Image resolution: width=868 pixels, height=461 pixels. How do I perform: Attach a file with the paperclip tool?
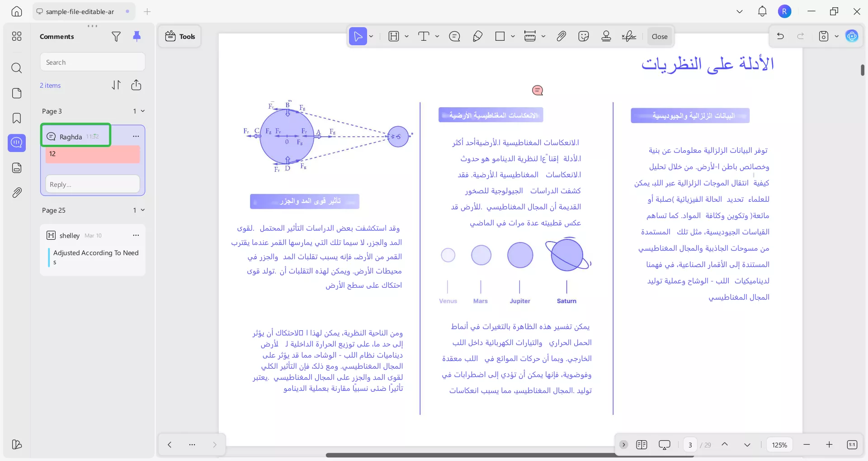[x=561, y=36]
